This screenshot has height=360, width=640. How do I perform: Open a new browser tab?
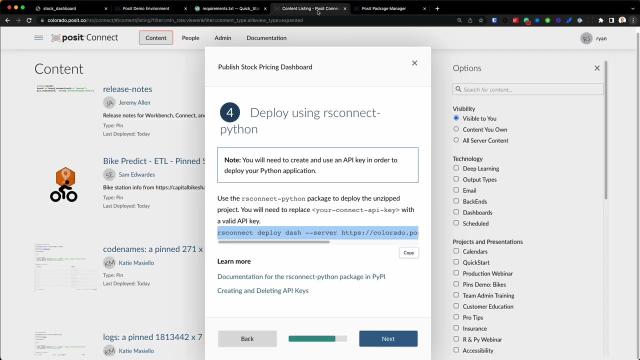tap(437, 8)
